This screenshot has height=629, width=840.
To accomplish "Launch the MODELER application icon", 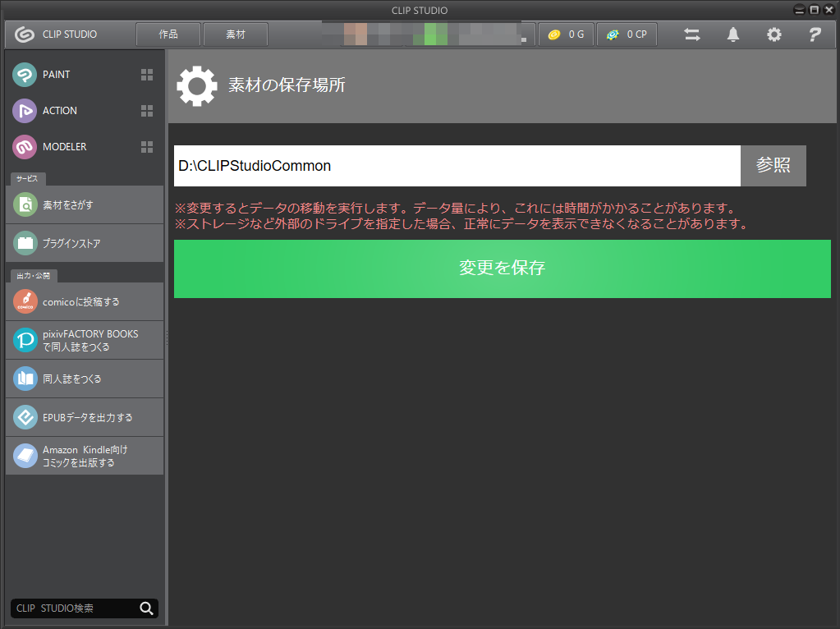I will (x=25, y=147).
